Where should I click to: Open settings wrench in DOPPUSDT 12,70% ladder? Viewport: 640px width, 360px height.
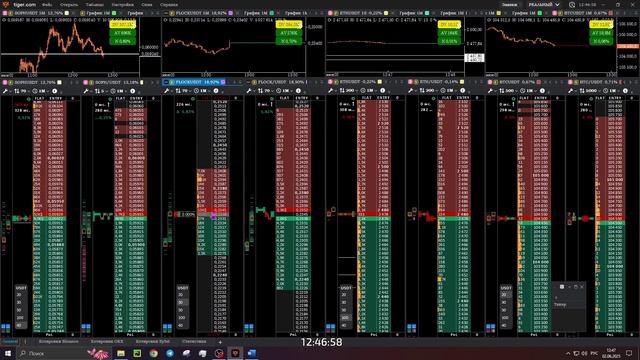pyautogui.click(x=5, y=91)
